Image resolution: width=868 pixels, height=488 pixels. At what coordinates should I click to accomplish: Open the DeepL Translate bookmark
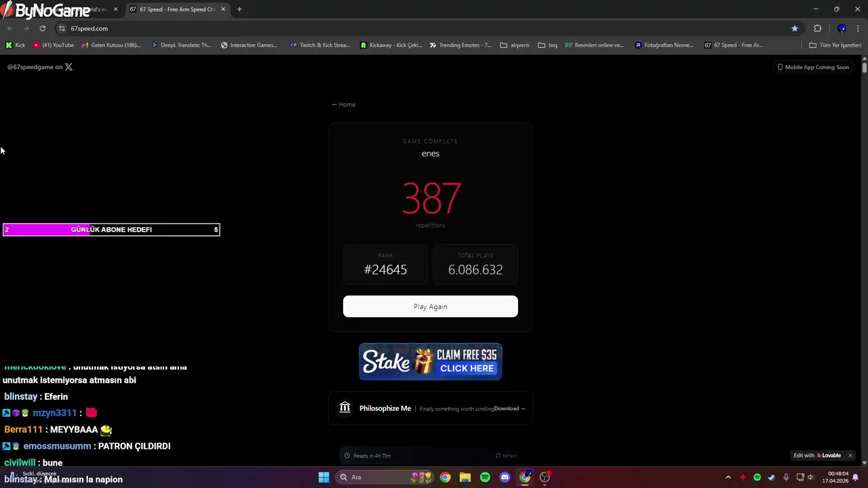coord(181,45)
